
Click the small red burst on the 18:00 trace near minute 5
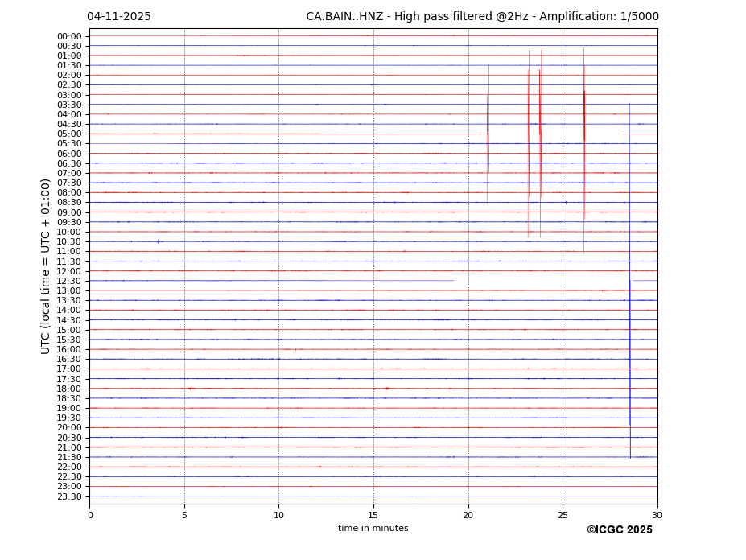(190, 389)
